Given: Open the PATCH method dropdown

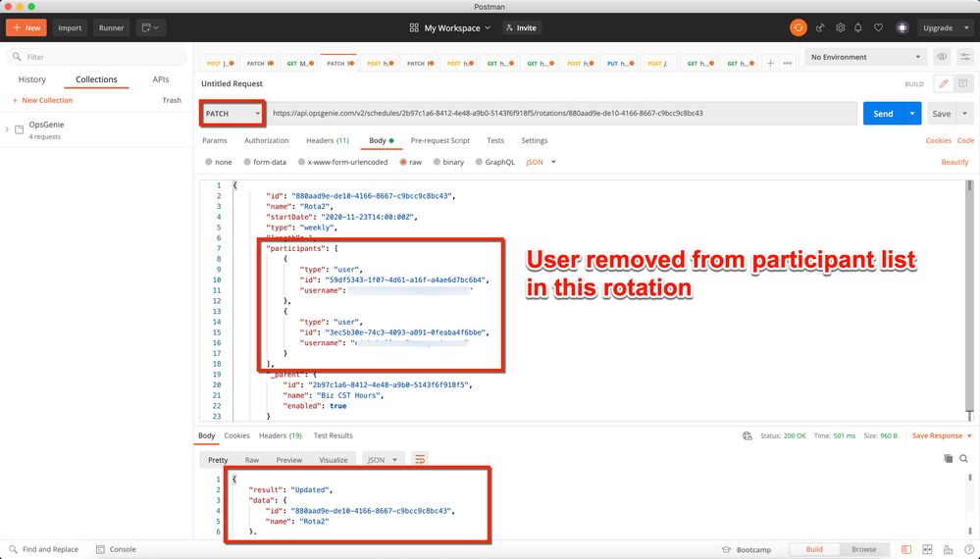Looking at the screenshot, I should point(232,114).
